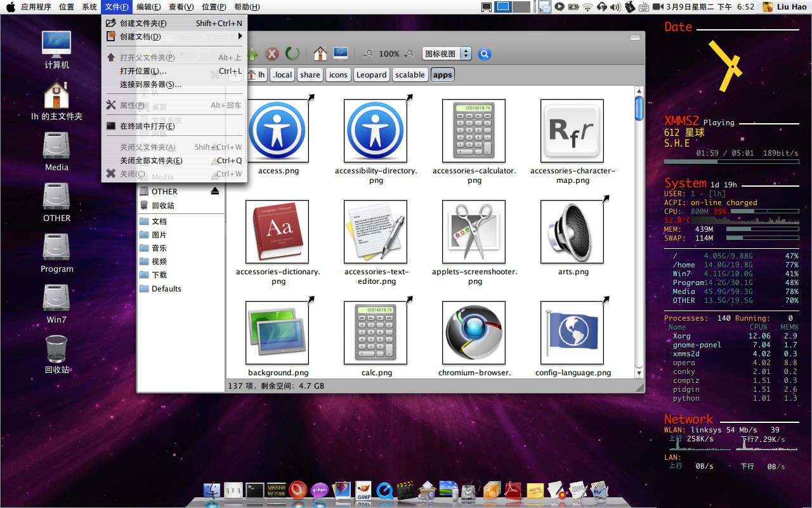
Task: Select the apps path button
Action: tap(442, 74)
